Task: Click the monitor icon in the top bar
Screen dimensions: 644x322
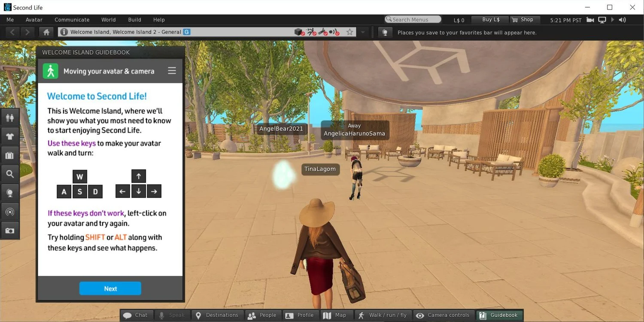Action: tap(602, 20)
